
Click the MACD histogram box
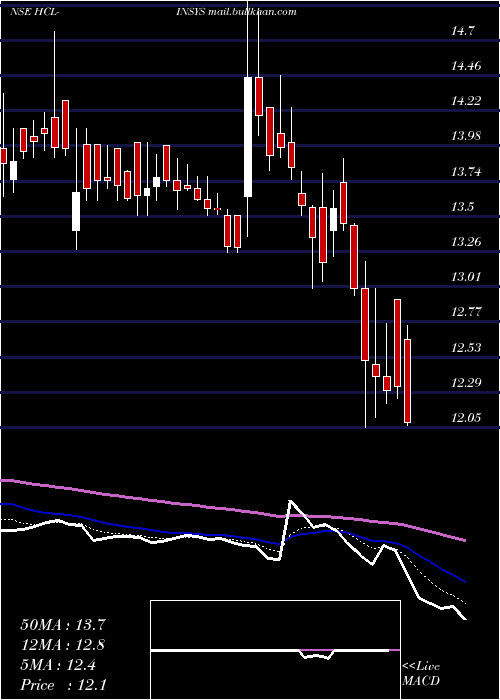[x=275, y=650]
